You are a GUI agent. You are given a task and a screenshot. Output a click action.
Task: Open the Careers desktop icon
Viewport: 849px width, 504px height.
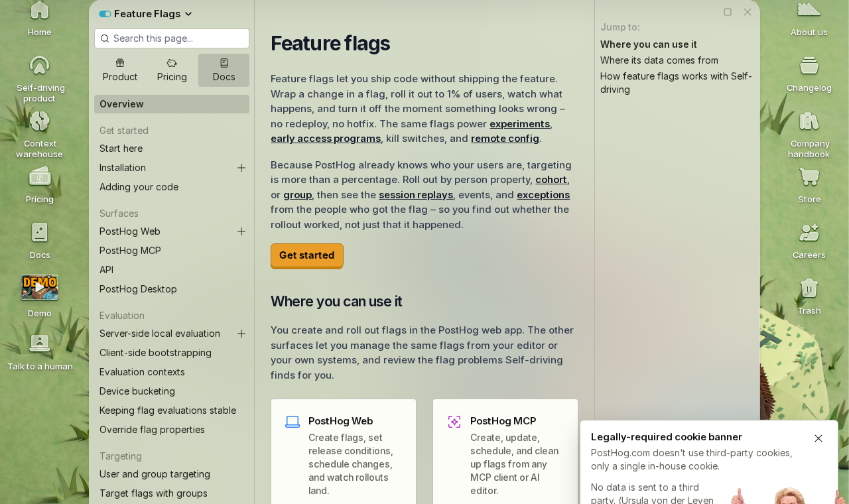809,240
